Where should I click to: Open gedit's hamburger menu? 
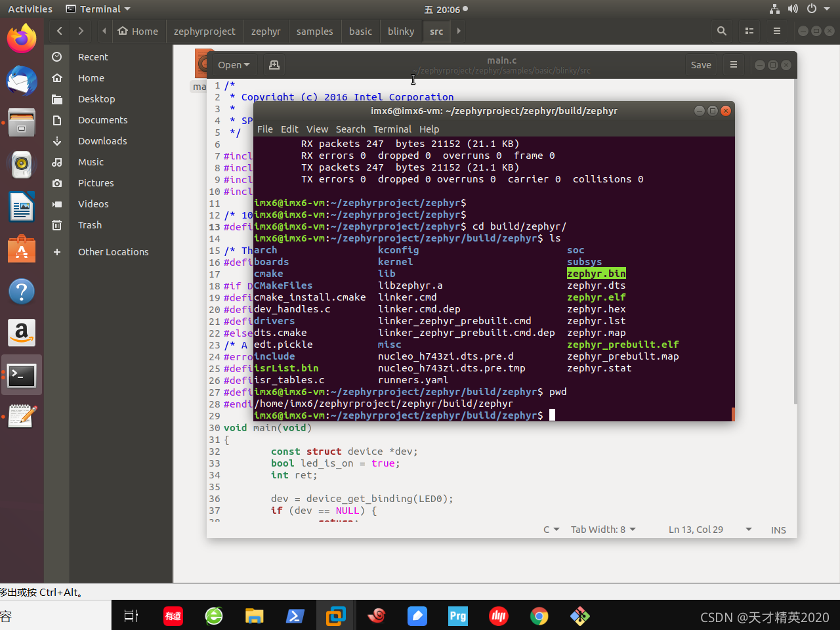click(x=734, y=65)
